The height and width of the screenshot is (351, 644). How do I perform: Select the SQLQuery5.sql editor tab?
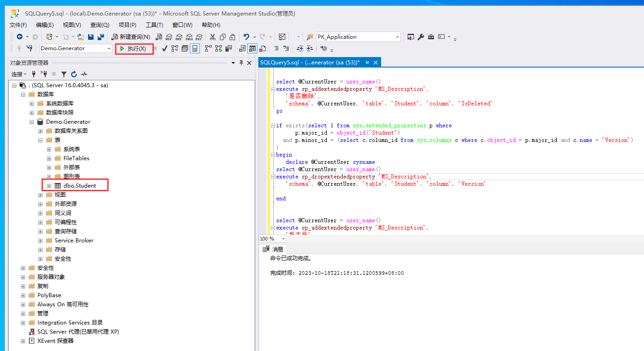[x=309, y=63]
